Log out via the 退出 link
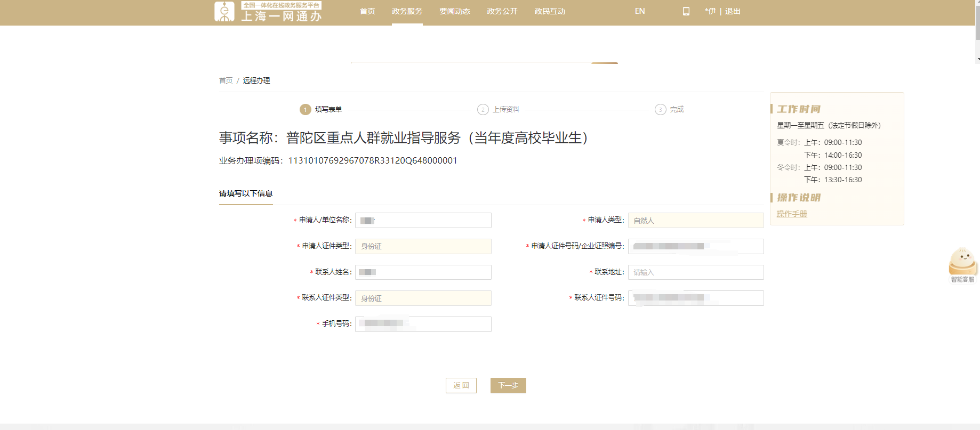Screen dimensions: 980x430 (x=733, y=11)
